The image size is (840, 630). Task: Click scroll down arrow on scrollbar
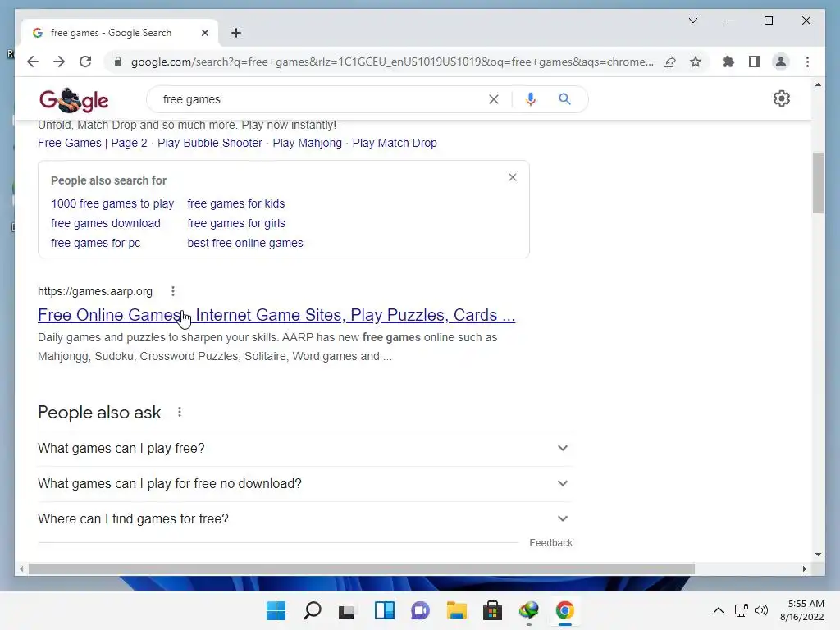[818, 555]
